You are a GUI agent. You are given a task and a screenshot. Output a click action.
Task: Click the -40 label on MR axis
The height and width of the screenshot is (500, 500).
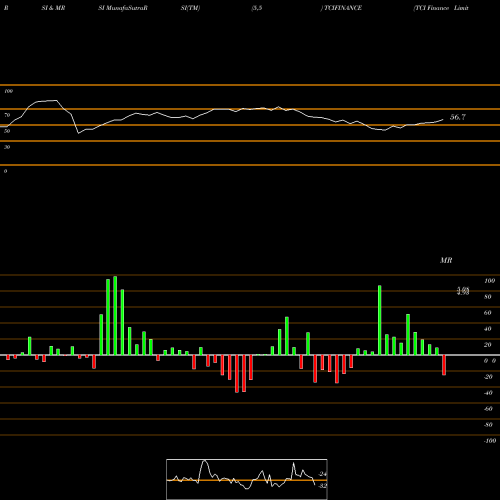[488, 393]
